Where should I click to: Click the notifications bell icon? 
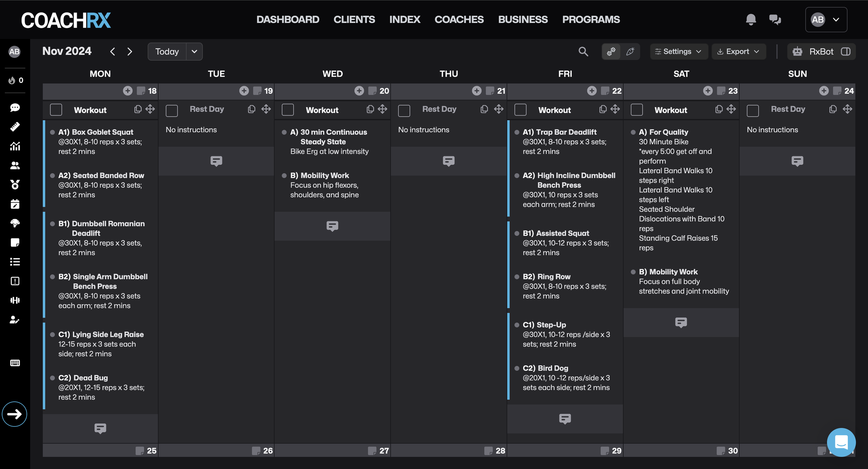click(x=751, y=19)
